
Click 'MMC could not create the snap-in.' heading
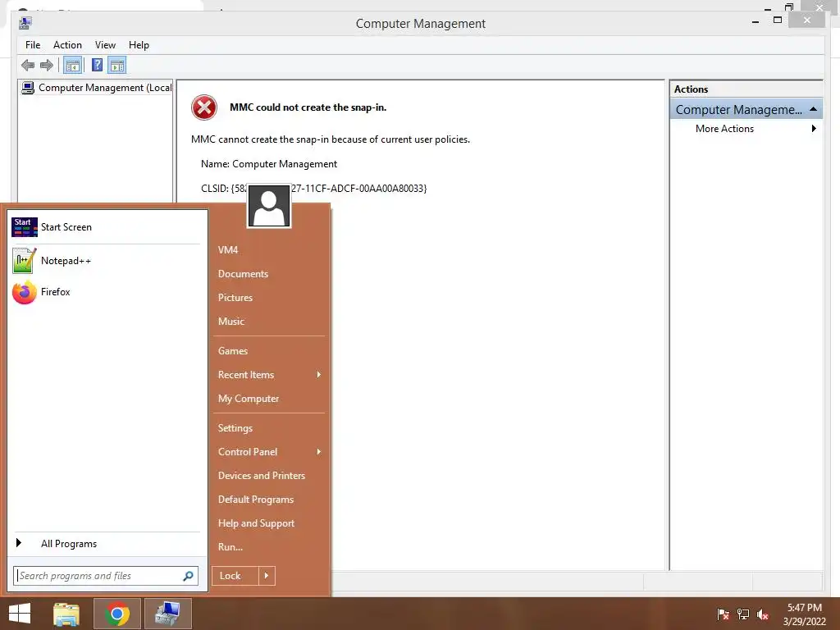point(308,107)
